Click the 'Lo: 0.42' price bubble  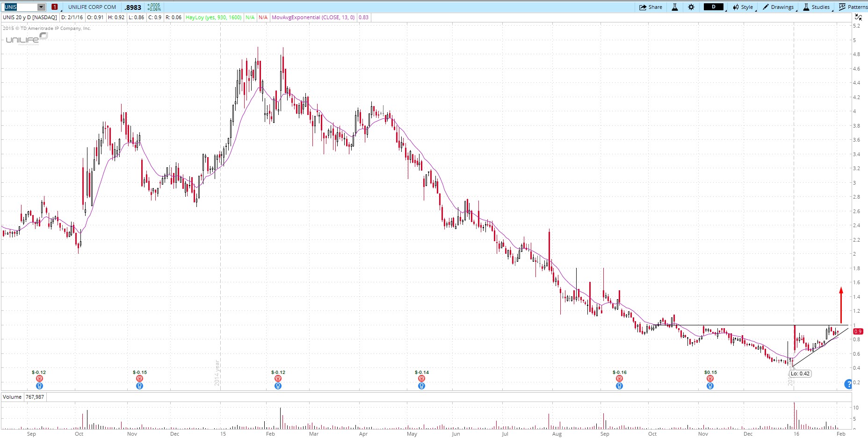tap(800, 373)
